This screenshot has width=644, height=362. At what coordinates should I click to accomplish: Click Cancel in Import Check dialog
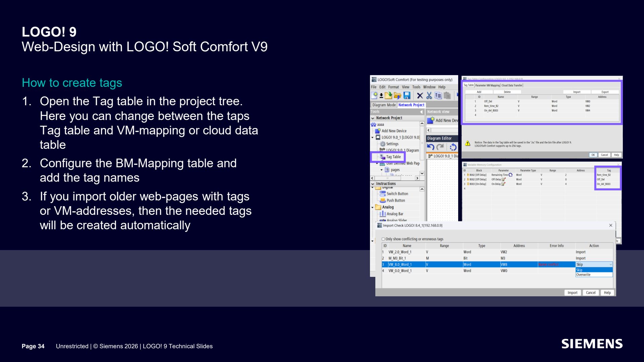591,293
